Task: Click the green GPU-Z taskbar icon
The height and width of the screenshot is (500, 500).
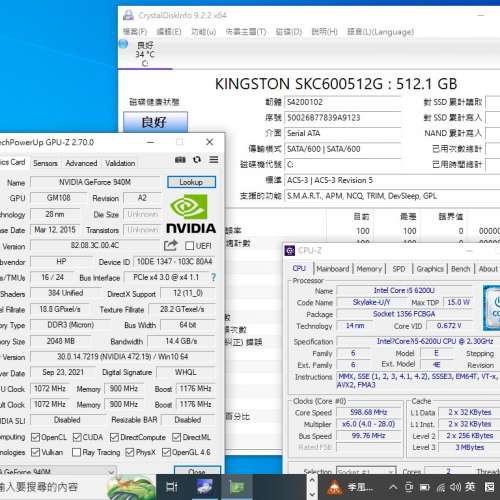Action: tap(237, 487)
